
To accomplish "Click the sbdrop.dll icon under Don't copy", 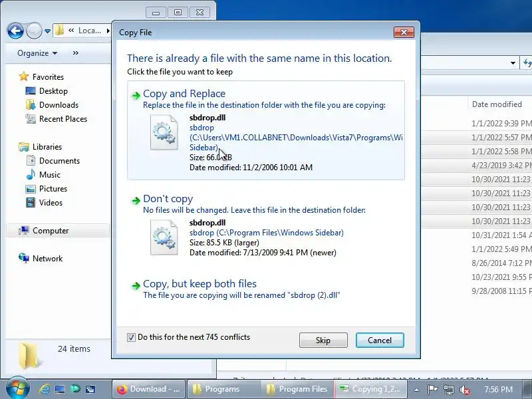I will 164,237.
